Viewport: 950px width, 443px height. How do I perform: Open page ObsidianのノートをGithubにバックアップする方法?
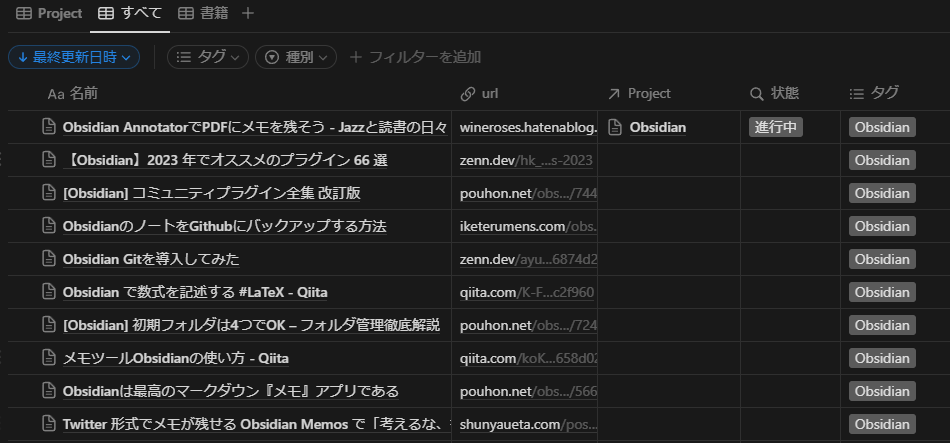click(x=224, y=227)
